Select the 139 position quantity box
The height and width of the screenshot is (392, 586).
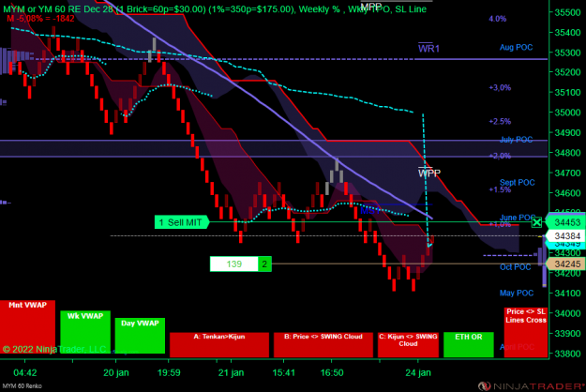[234, 264]
